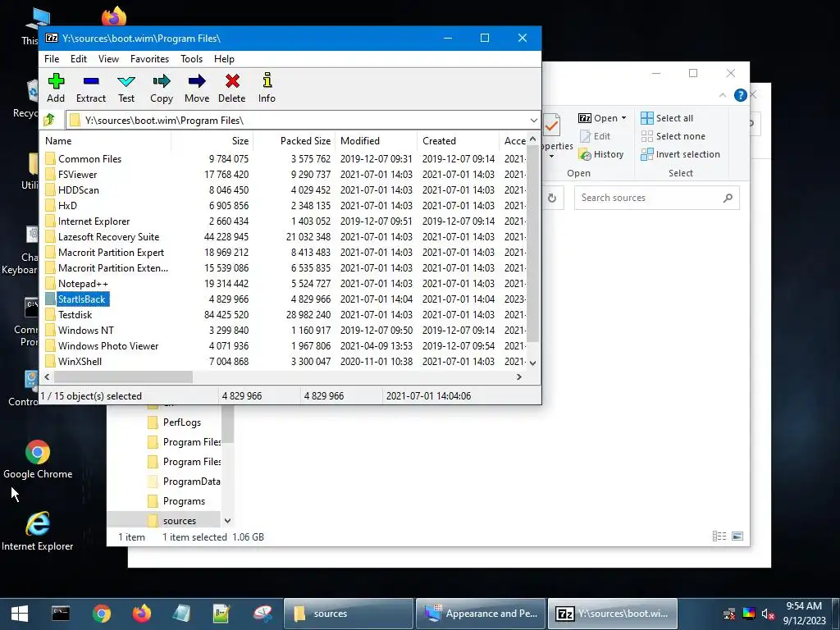840x630 pixels.
Task: Click the horizontal scrollbar in 7-Zip list
Action: click(x=123, y=377)
